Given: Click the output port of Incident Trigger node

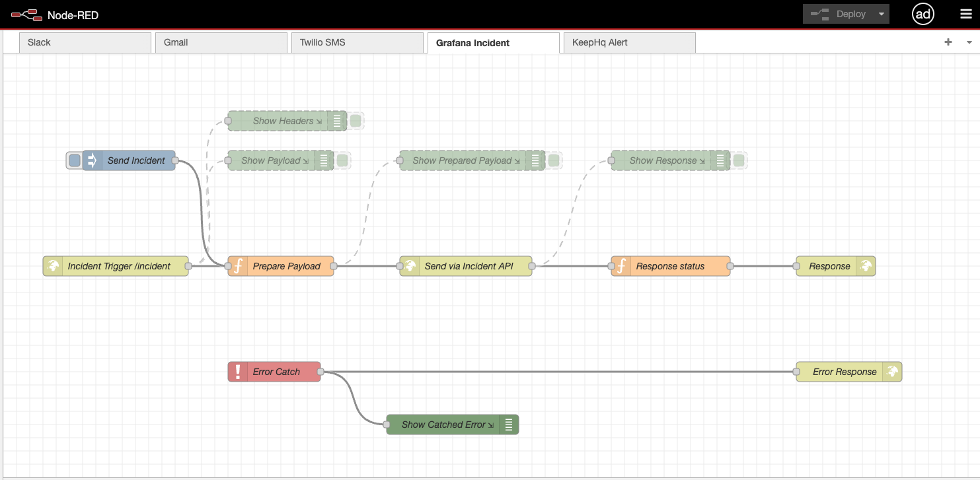Looking at the screenshot, I should pos(188,266).
